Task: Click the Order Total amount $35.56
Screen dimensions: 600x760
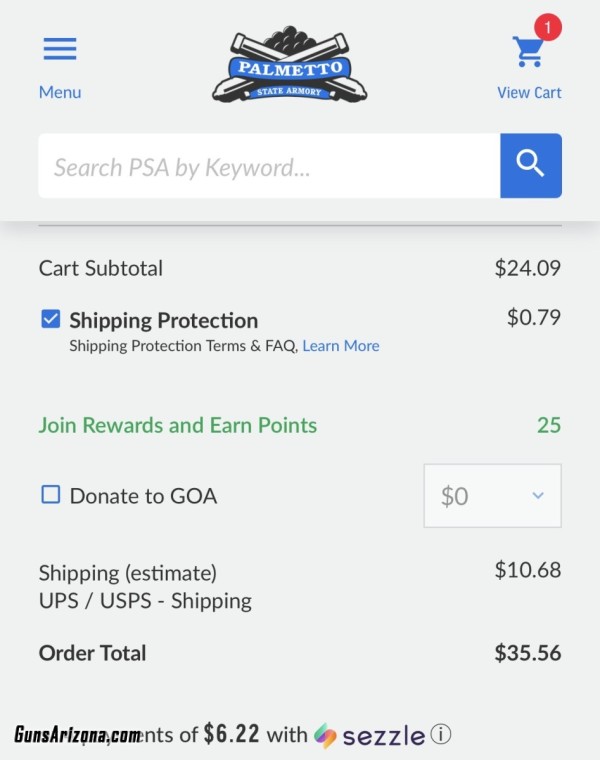Action: point(527,653)
